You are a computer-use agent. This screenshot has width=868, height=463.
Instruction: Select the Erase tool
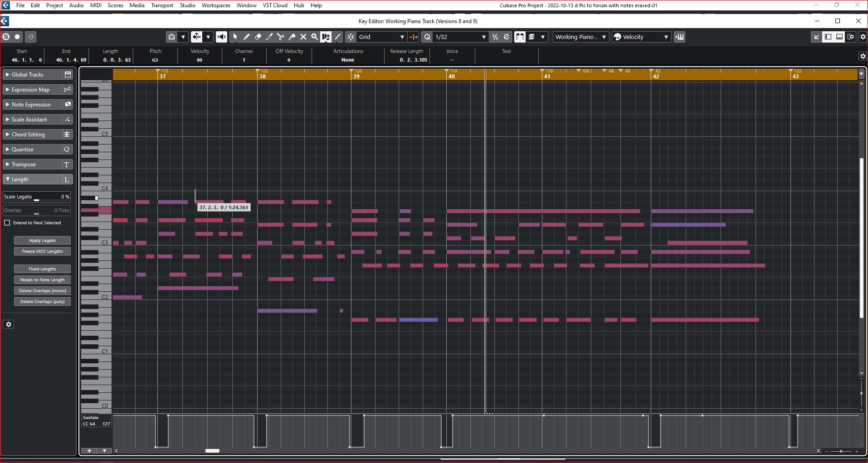point(258,37)
